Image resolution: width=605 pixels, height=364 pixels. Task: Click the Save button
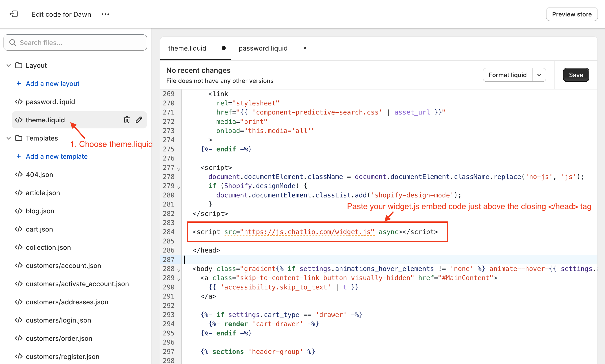pyautogui.click(x=576, y=75)
